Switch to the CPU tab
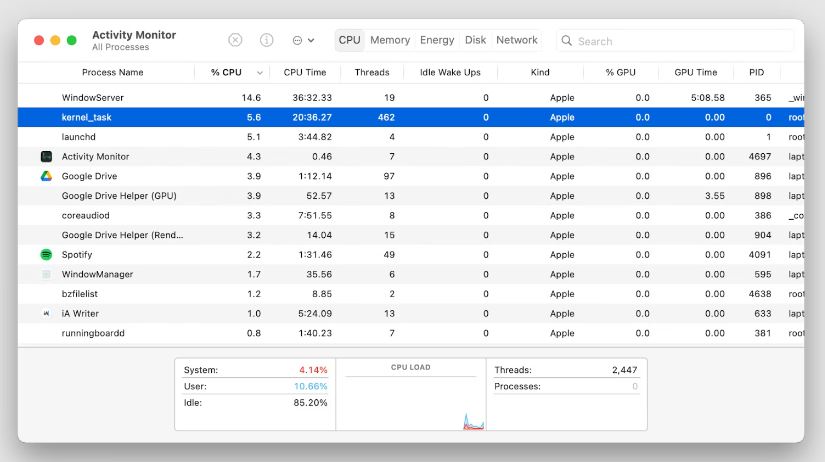This screenshot has width=825, height=462. pos(349,40)
